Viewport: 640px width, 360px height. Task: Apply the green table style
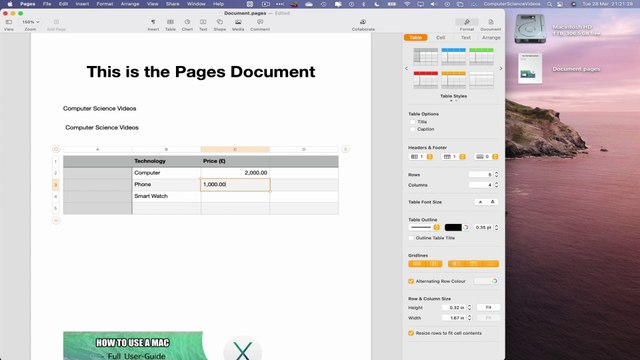481,56
